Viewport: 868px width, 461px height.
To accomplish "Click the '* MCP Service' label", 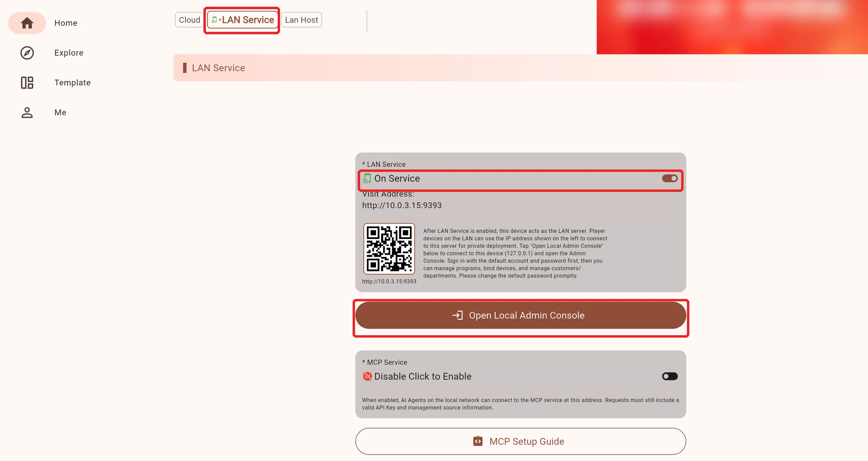I will point(384,362).
